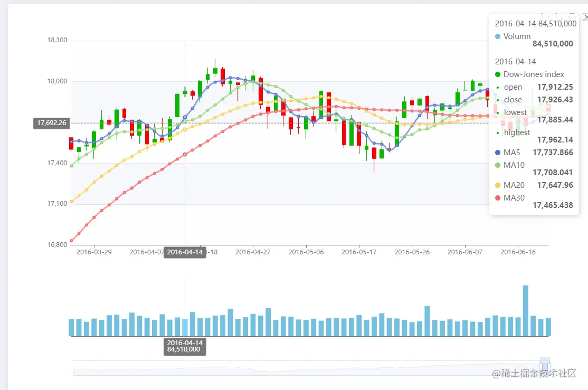
Task: Select the tallest volume bar
Action: point(525,310)
